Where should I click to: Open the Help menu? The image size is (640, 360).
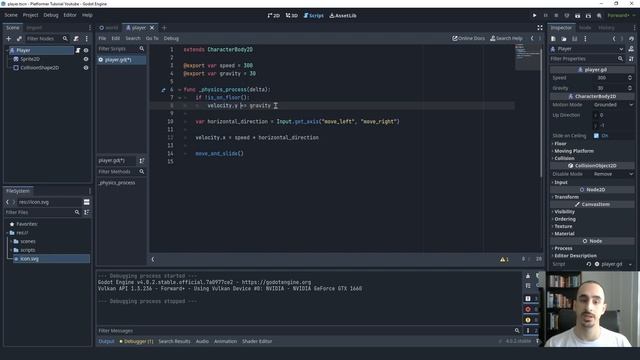point(87,15)
